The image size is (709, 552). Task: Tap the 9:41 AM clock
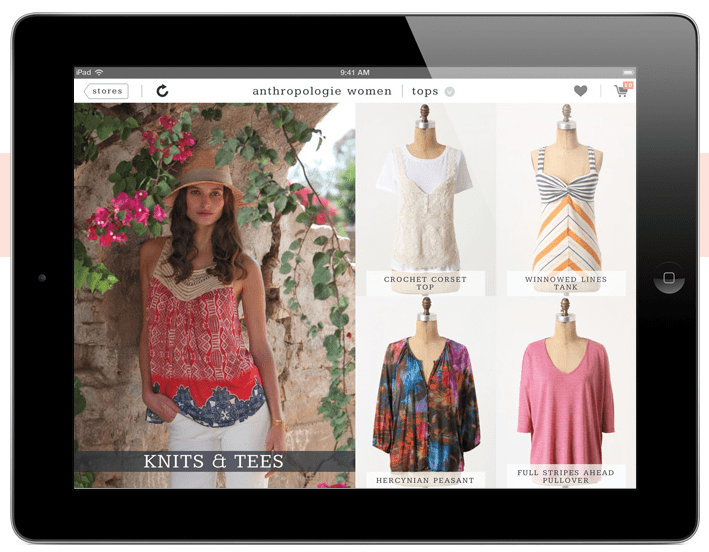point(354,72)
